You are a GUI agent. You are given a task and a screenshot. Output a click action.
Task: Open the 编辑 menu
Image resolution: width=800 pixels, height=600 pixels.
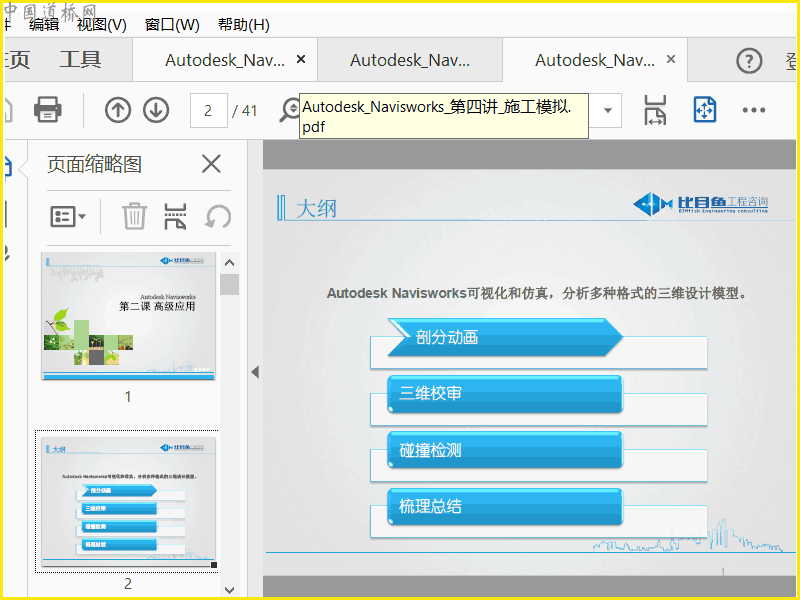pos(44,24)
